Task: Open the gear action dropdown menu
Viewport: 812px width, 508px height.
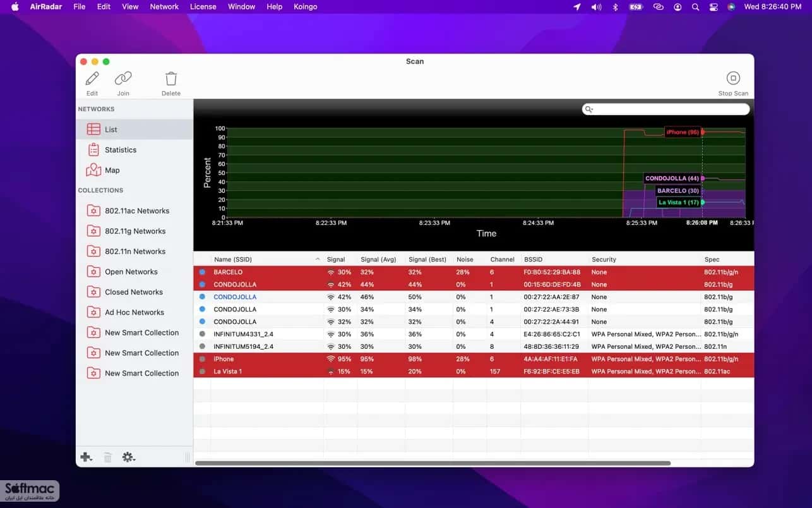Action: pyautogui.click(x=129, y=457)
